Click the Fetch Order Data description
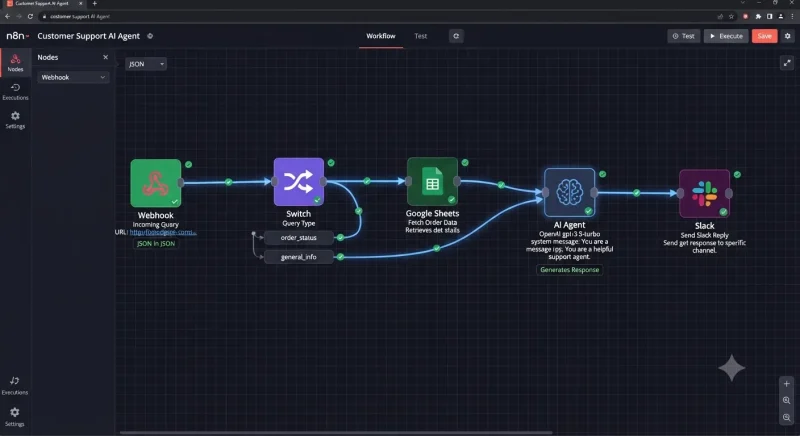 pos(432,222)
